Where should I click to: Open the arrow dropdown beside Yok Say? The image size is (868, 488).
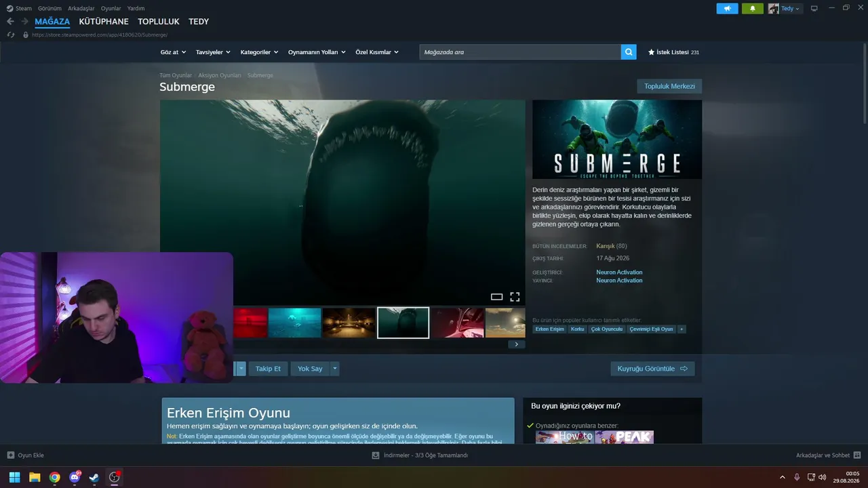click(334, 369)
